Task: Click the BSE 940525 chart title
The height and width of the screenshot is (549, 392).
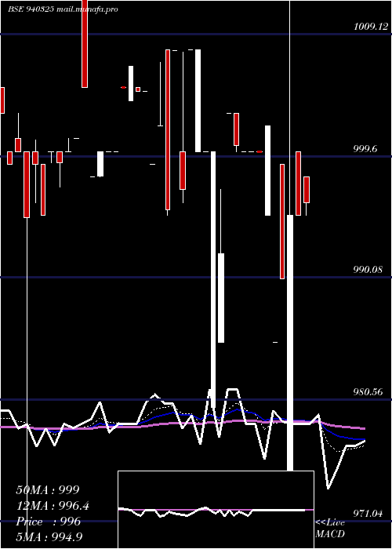Action: (x=63, y=9)
